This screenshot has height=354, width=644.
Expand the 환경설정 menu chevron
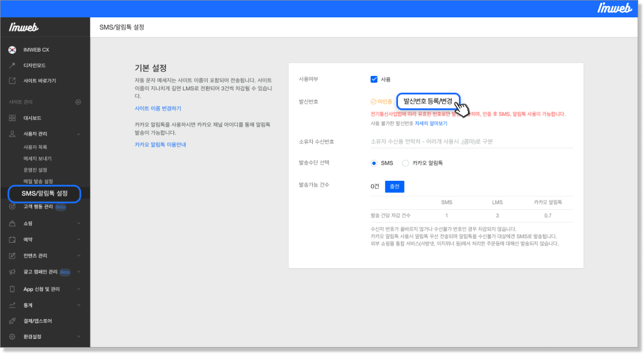(78, 337)
